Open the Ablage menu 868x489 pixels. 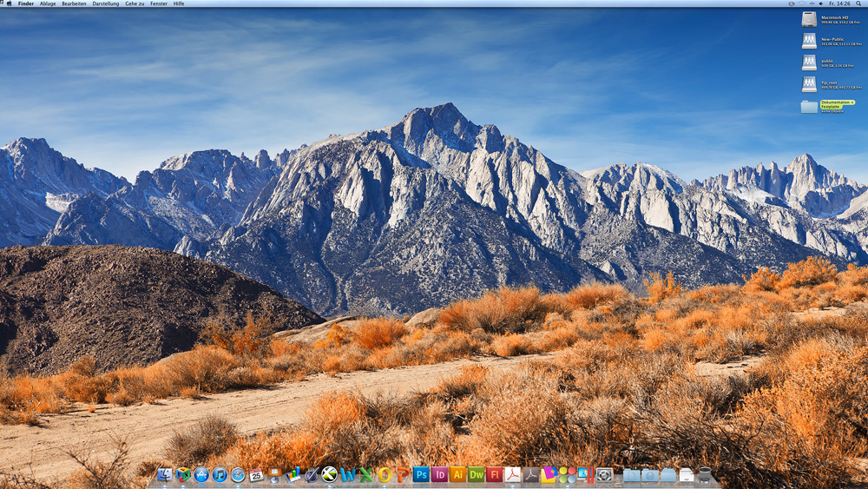tap(48, 3)
